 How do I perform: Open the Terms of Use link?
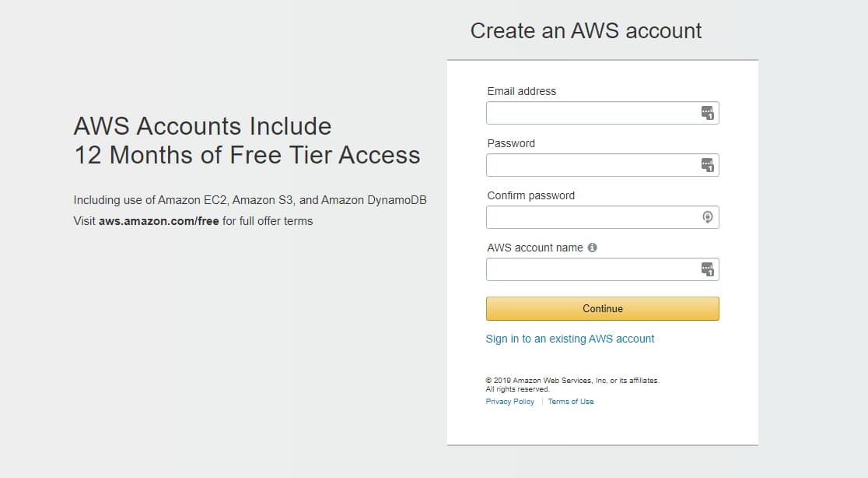tap(570, 401)
